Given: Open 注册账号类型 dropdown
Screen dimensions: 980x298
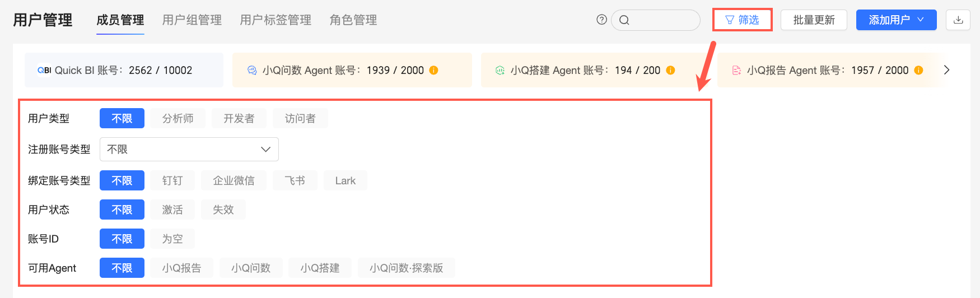Looking at the screenshot, I should pyautogui.click(x=189, y=150).
